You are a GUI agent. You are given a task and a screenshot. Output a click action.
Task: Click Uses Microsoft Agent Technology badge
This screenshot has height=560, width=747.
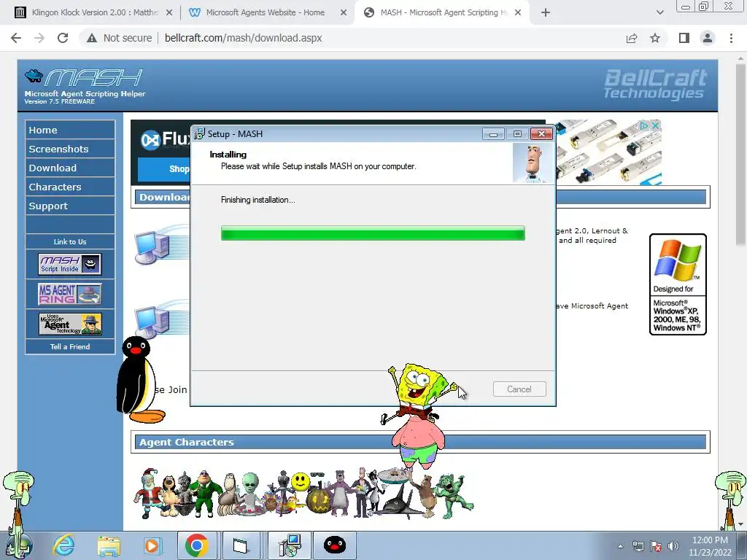click(x=70, y=324)
